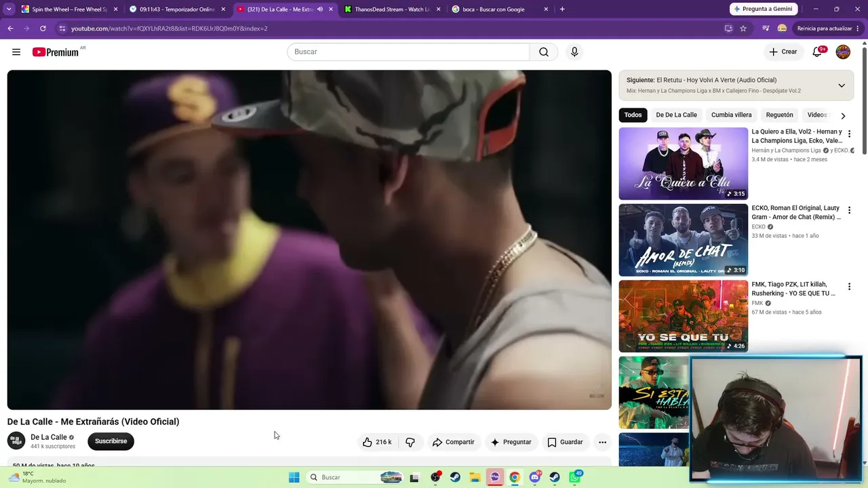Click the Crear button
Image resolution: width=868 pixels, height=488 pixels.
pyautogui.click(x=783, y=52)
